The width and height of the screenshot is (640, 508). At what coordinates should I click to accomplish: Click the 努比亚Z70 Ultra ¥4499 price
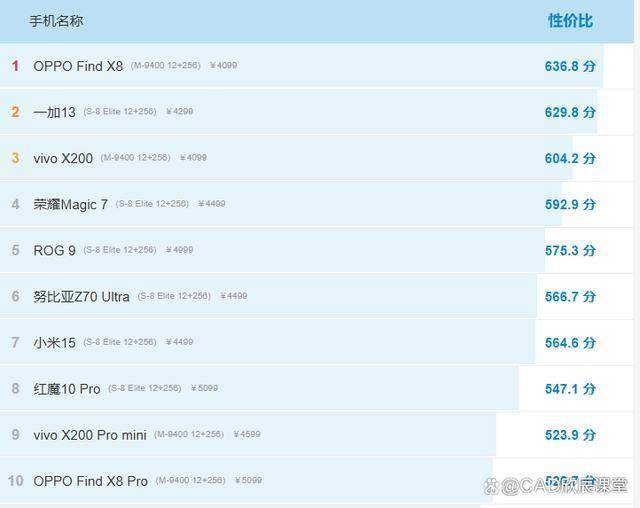click(233, 296)
